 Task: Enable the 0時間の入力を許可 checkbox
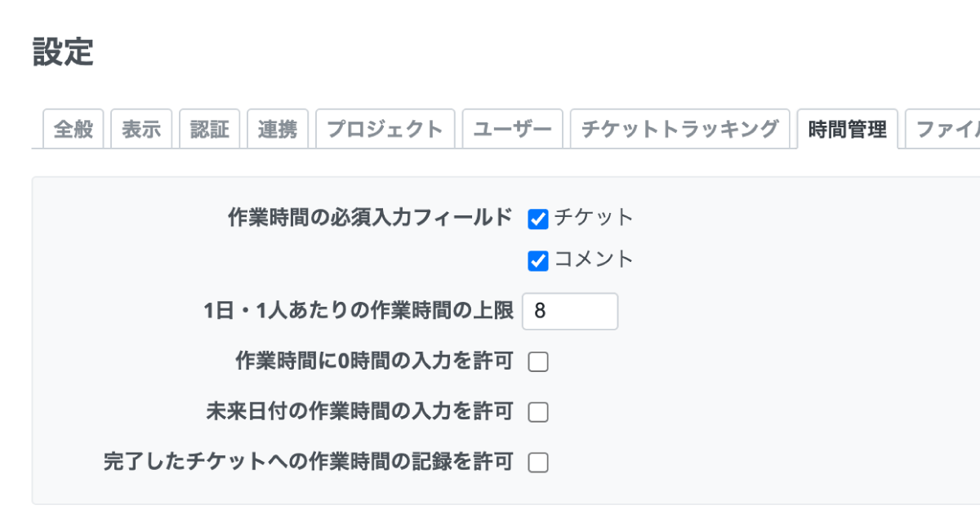click(x=538, y=362)
